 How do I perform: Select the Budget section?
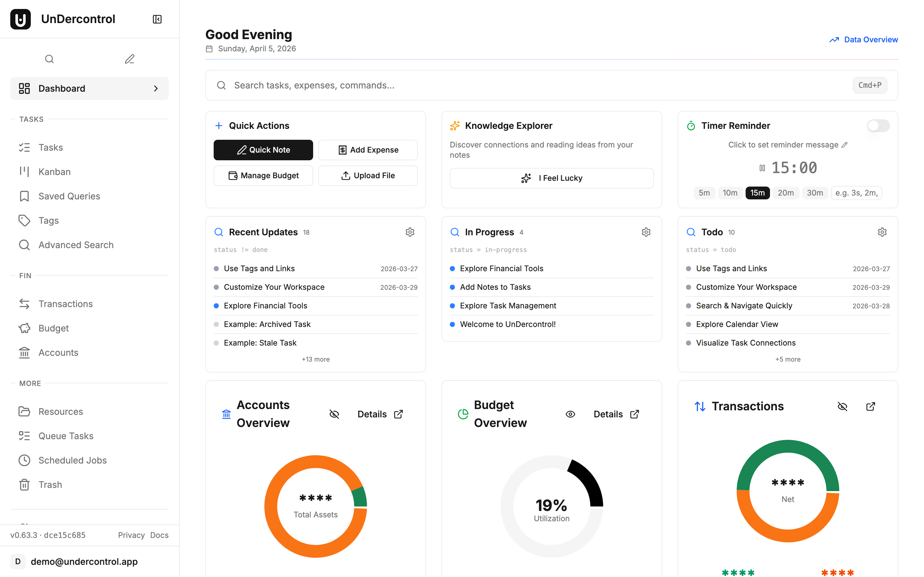[x=53, y=328]
